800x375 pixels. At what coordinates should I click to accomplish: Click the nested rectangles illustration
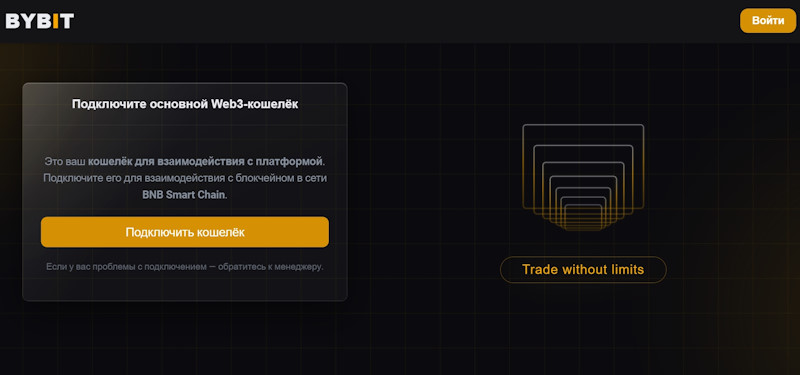[583, 177]
